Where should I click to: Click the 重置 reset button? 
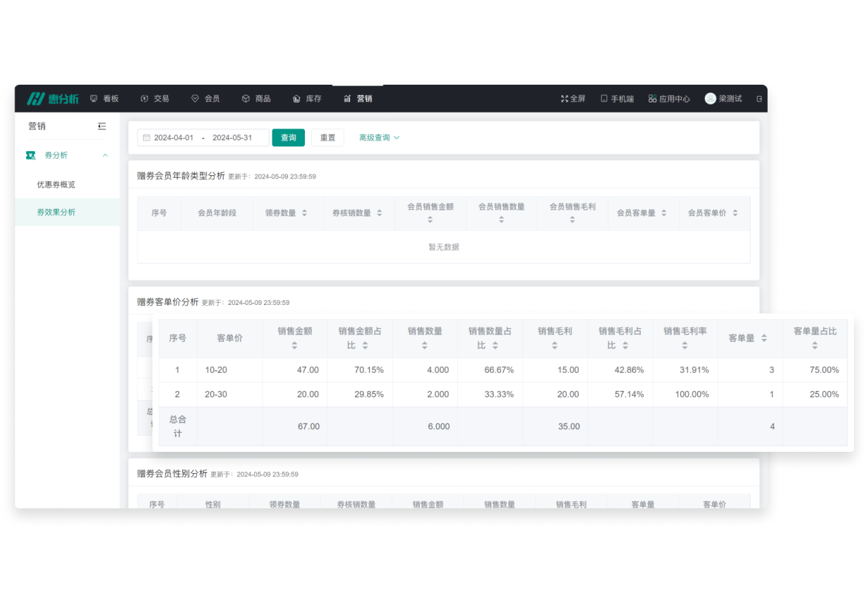[327, 138]
